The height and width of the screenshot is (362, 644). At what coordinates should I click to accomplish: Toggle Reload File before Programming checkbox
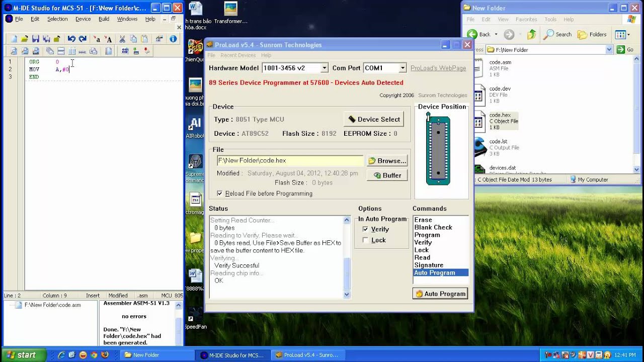(x=219, y=194)
